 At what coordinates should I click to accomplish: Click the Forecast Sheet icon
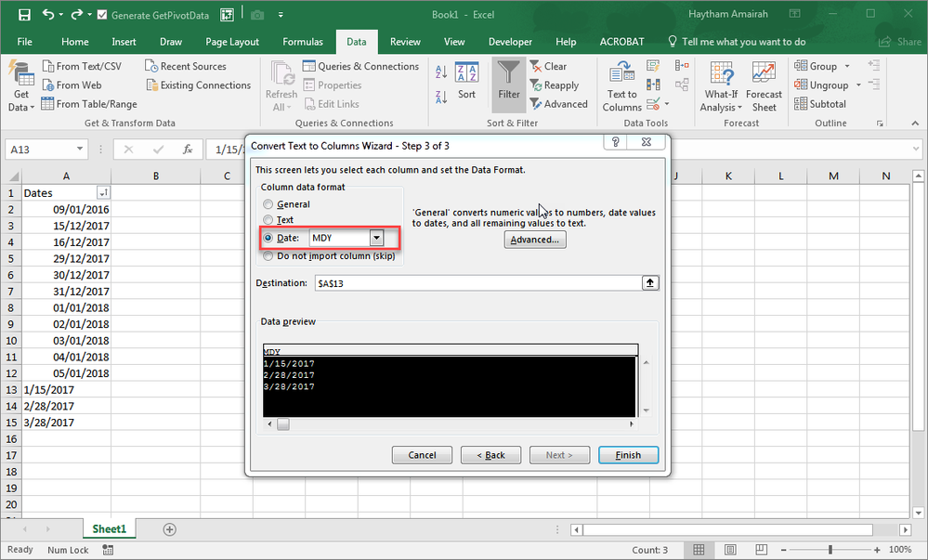click(764, 73)
